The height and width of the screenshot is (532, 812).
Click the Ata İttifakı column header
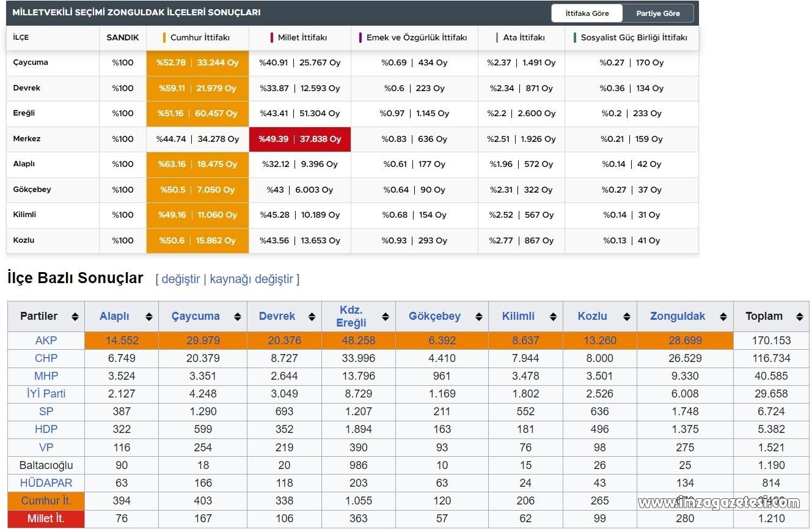pos(521,37)
